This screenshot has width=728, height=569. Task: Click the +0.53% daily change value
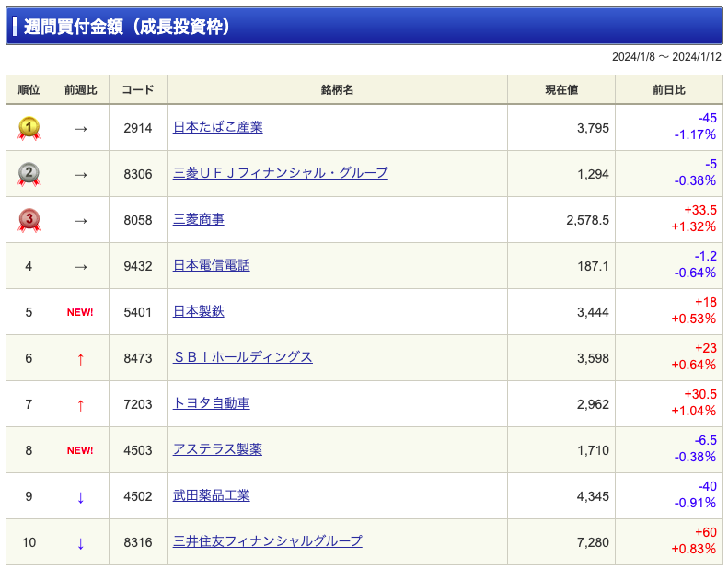pos(694,319)
